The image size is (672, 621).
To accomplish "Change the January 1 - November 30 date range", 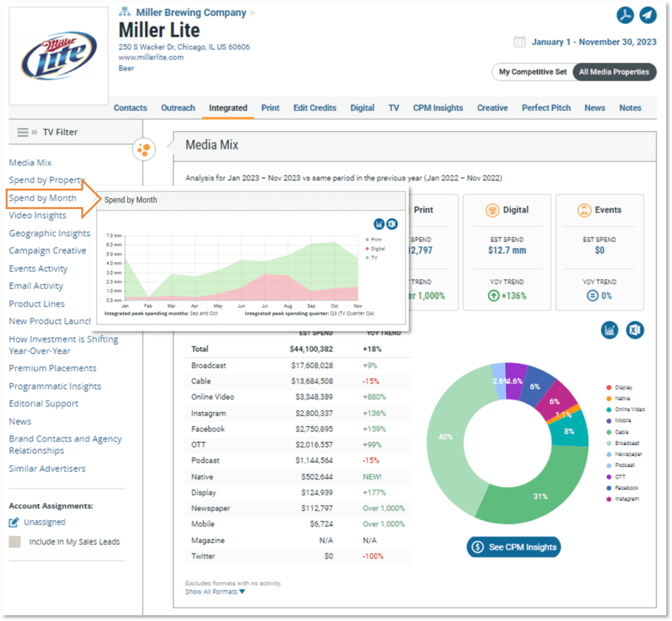I will (594, 42).
